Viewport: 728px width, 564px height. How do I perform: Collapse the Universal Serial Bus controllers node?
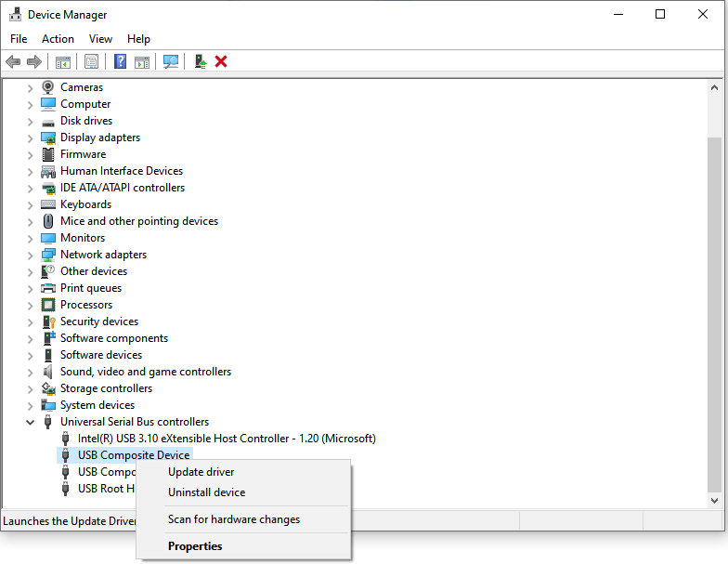(x=30, y=422)
